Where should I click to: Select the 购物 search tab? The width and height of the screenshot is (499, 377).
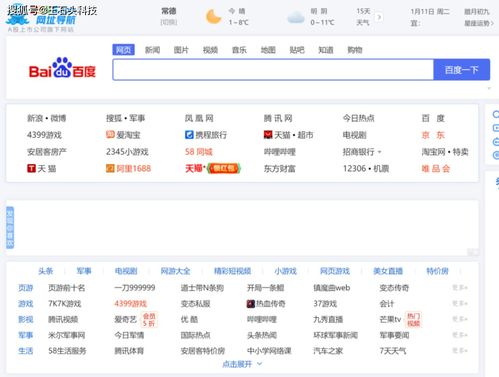355,50
